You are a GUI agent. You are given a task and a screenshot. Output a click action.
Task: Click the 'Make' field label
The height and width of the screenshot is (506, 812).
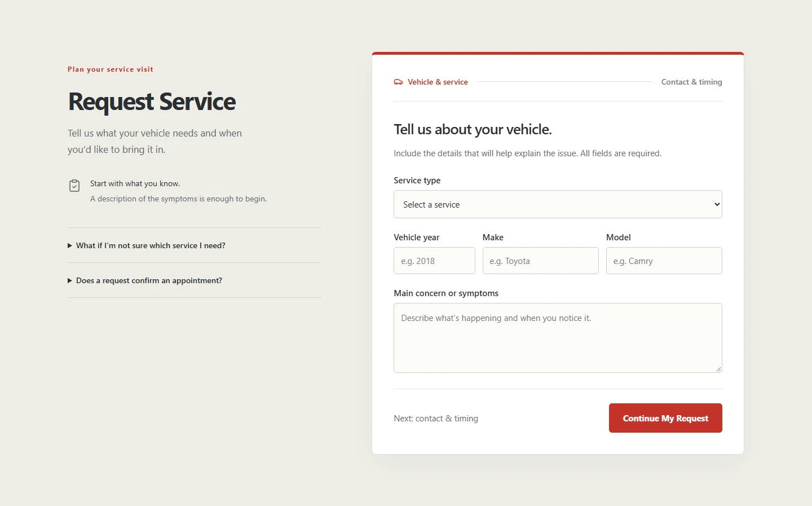point(493,237)
